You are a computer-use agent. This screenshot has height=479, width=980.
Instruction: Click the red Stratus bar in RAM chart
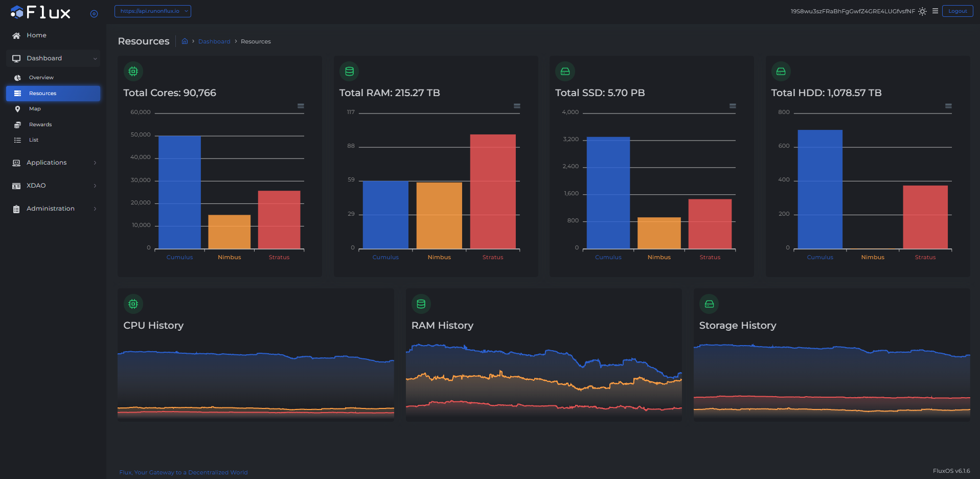pyautogui.click(x=493, y=192)
